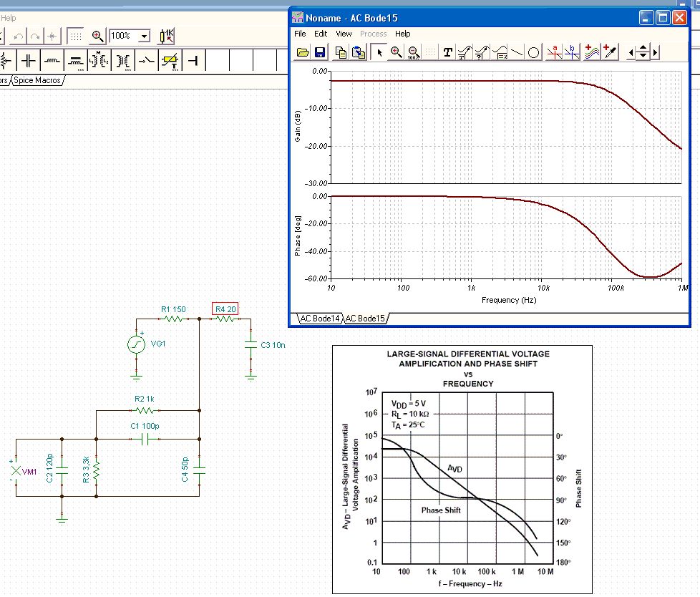The height and width of the screenshot is (597, 700).
Task: Open the View menu in Bode window
Action: (344, 34)
